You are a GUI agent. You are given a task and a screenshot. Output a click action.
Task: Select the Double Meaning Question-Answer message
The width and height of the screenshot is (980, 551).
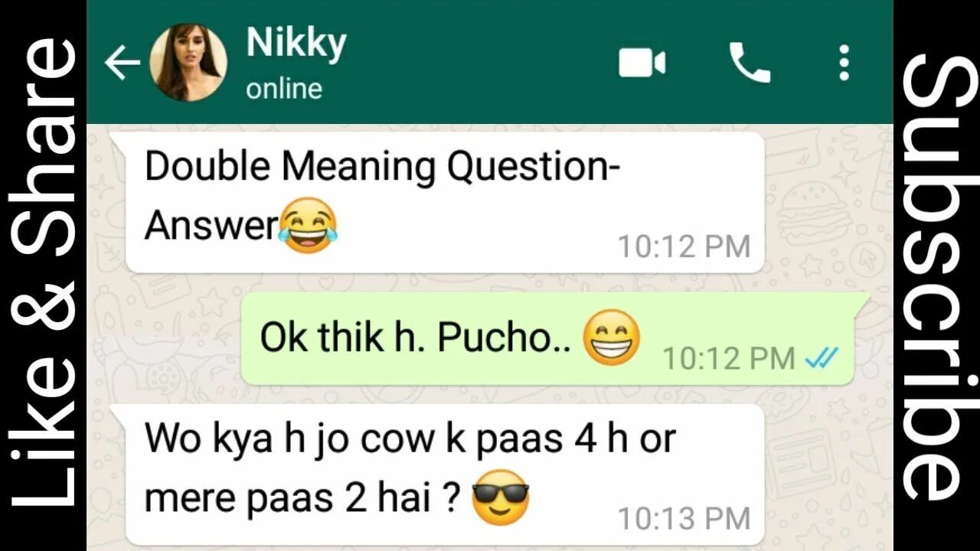(x=445, y=203)
